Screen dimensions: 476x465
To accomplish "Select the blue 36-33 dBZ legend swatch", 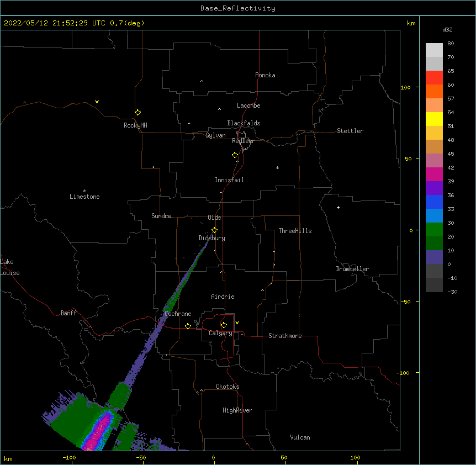I will coord(434,202).
